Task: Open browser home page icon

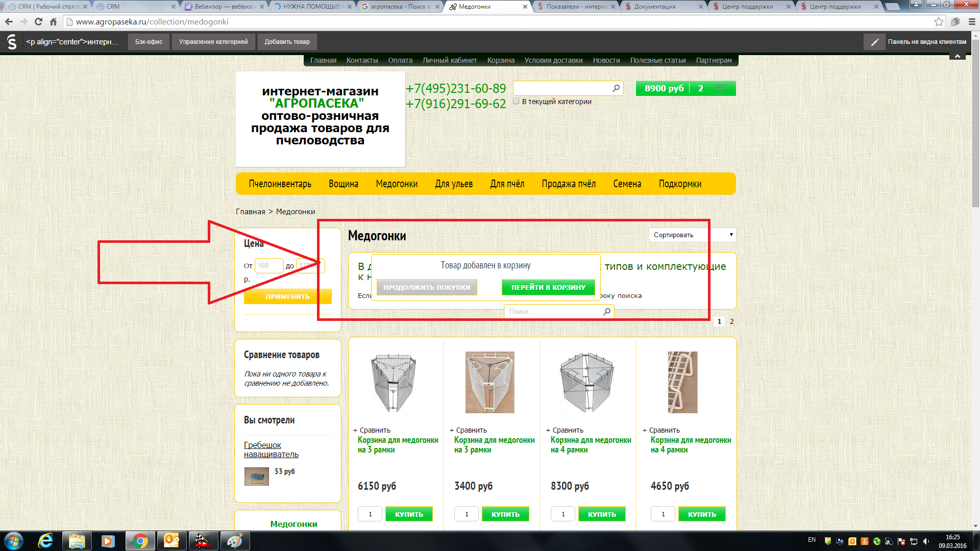Action: point(53,21)
